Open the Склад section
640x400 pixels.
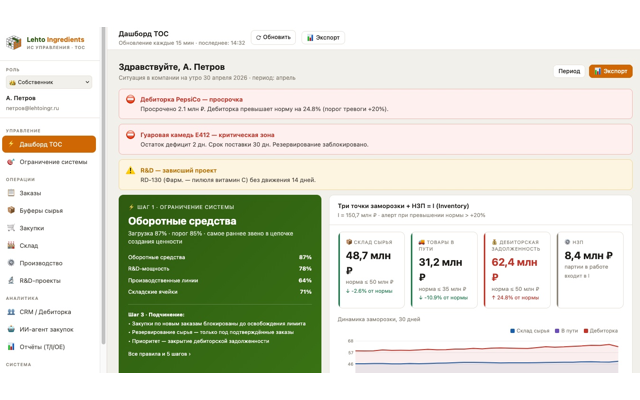click(x=49, y=246)
